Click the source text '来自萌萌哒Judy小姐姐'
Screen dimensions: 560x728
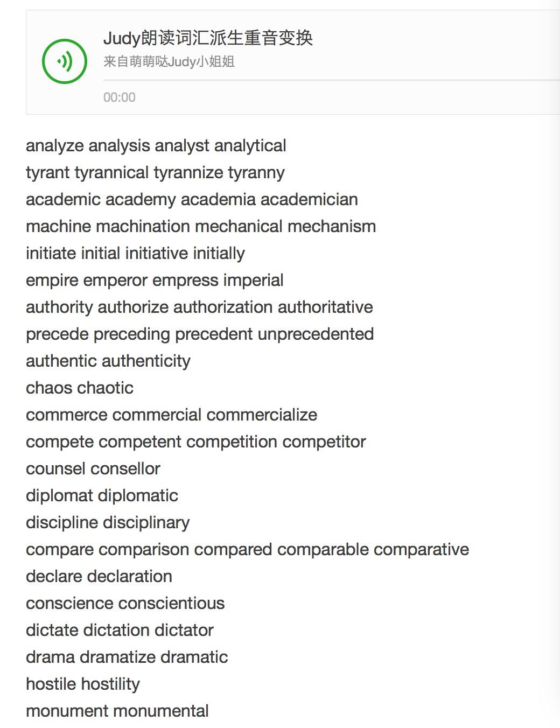[169, 62]
